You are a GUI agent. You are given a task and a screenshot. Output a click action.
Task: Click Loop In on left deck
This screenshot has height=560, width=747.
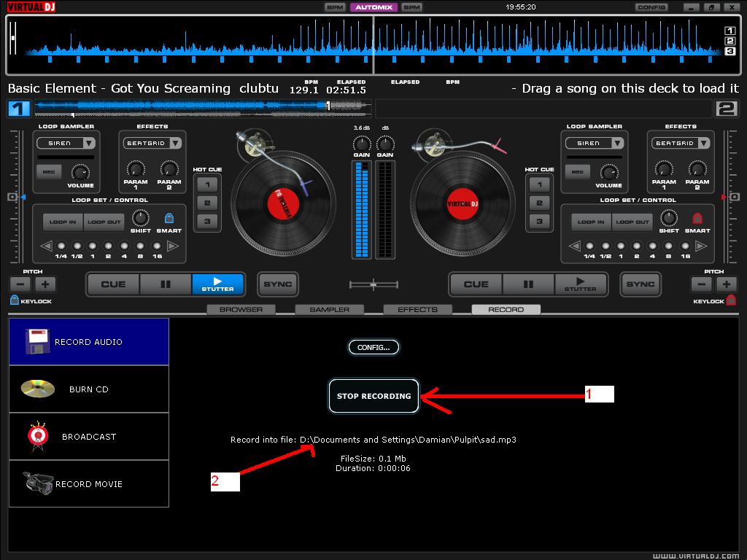[x=63, y=222]
